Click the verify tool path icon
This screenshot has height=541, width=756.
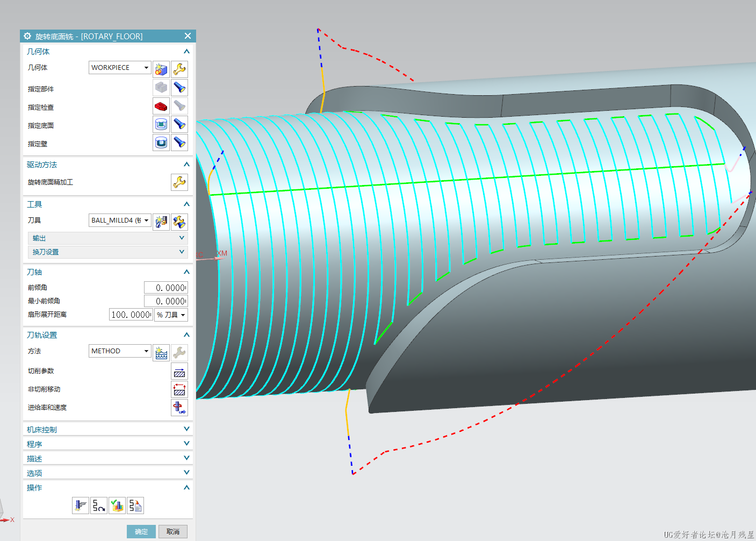(117, 506)
